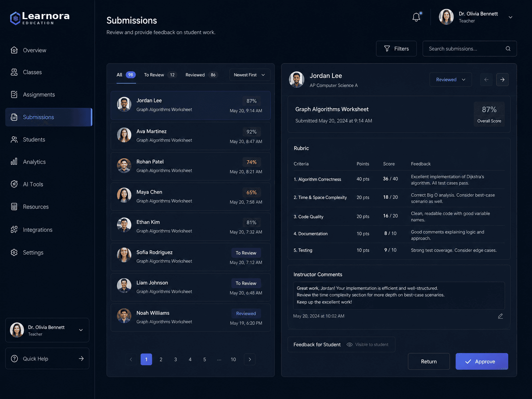Switch to the To Review tab
The image size is (532, 399).
pyautogui.click(x=160, y=75)
